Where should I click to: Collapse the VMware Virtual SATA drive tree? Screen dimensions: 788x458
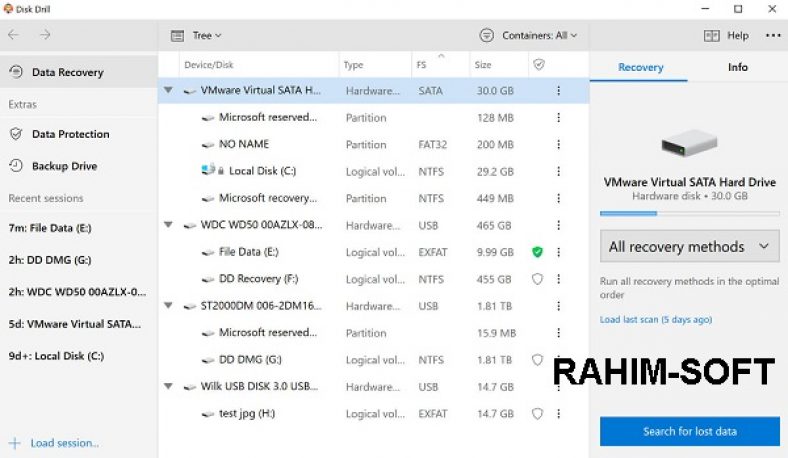point(168,90)
